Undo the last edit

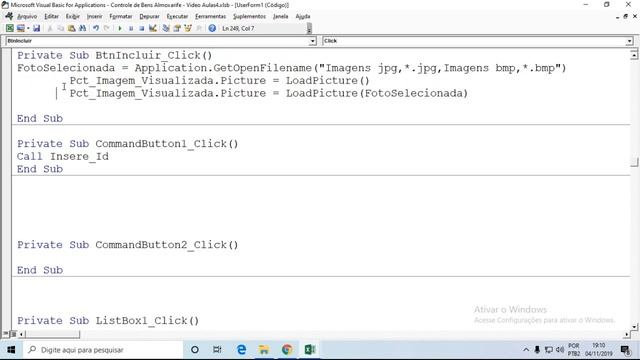click(96, 28)
